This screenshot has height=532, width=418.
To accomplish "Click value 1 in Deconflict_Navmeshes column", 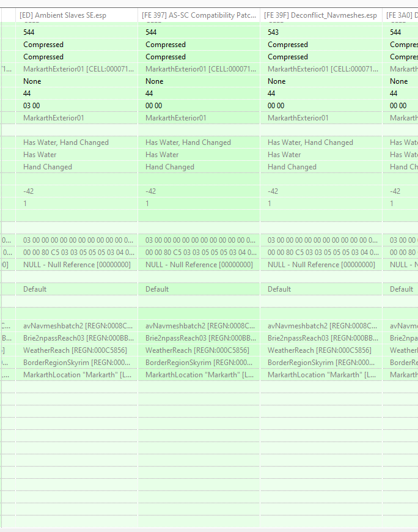I will [x=269, y=204].
